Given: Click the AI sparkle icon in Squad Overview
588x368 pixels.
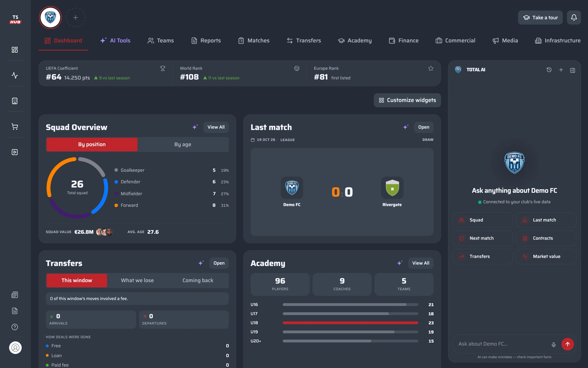Looking at the screenshot, I should (195, 127).
